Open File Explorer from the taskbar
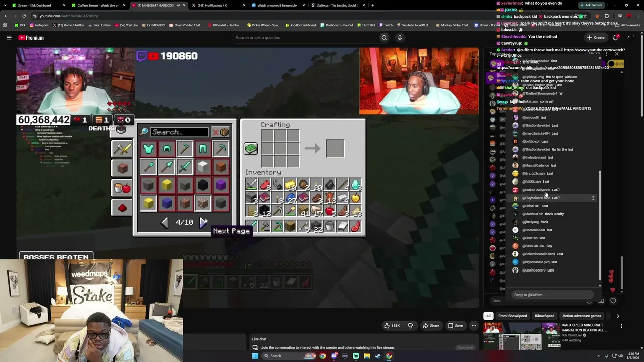Viewport: 644px width, 362px height. point(367,356)
